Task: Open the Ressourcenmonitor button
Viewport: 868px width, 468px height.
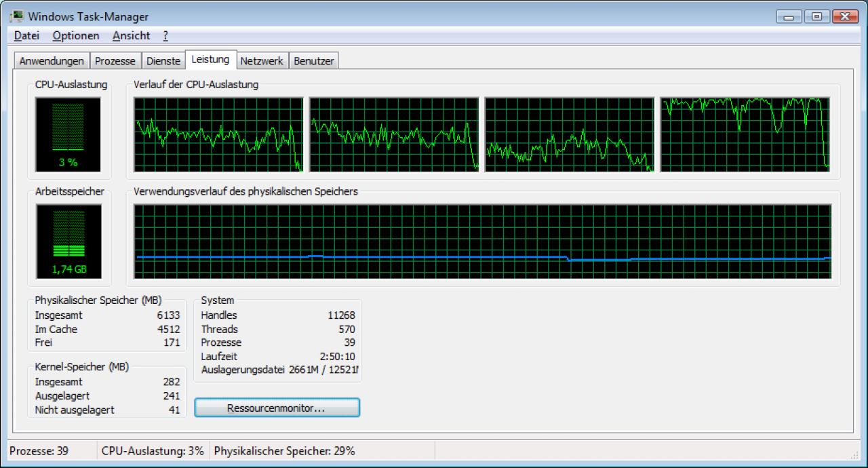Action: click(277, 408)
